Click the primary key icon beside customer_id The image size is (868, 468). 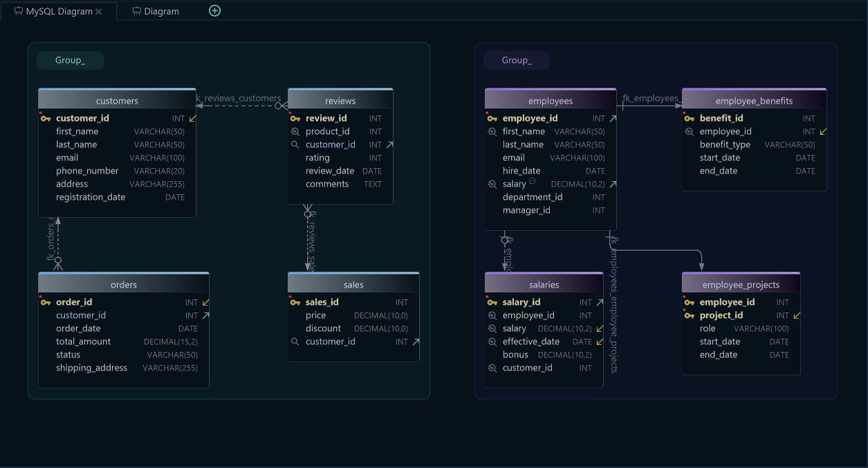46,118
